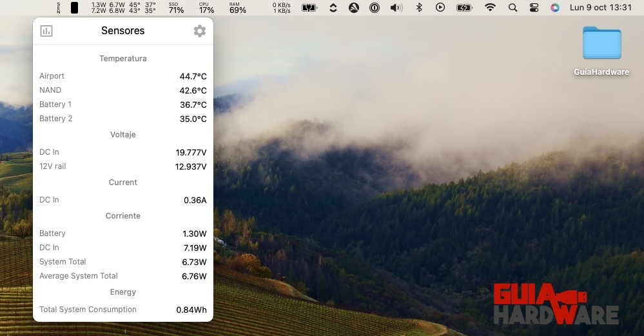Open the 1Password menu bar icon
This screenshot has width=644, height=336.
[x=375, y=8]
